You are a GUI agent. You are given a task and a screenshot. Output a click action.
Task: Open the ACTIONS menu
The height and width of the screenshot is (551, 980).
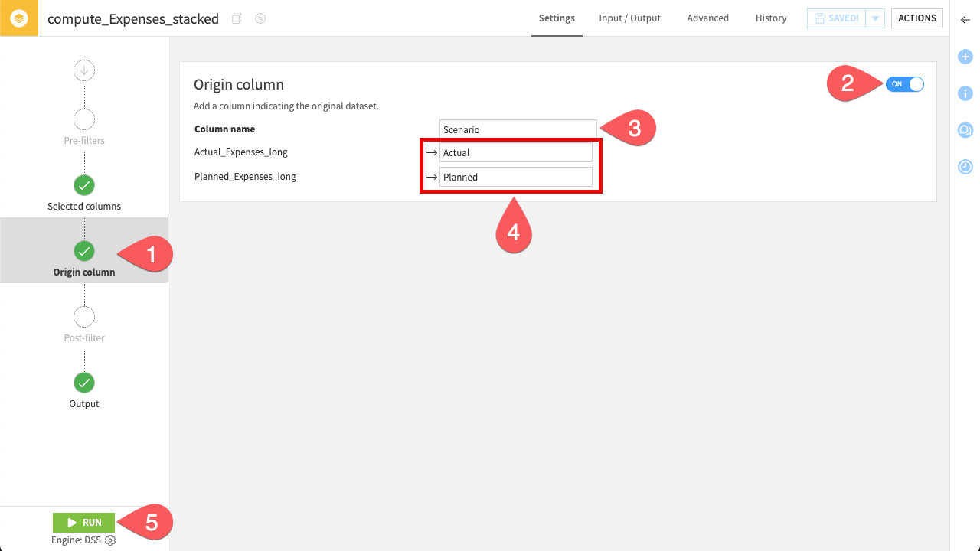(916, 18)
